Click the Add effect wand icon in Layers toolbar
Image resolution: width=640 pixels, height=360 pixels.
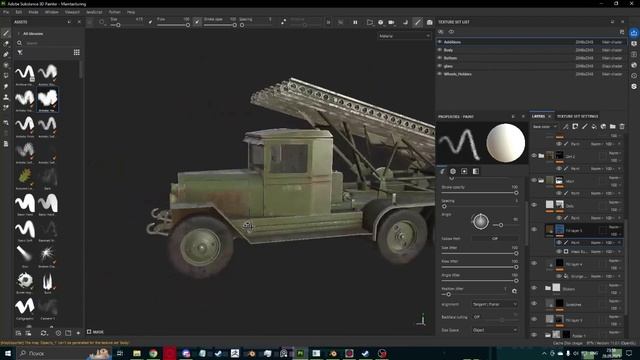click(565, 127)
